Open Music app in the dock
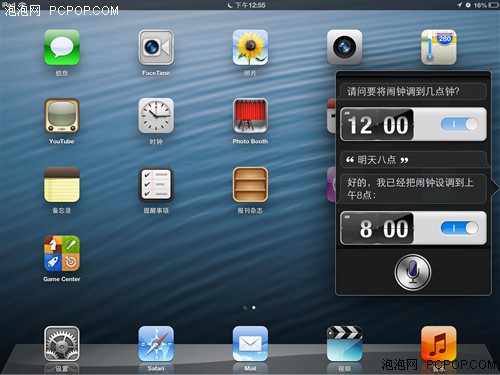This screenshot has height=375, width=500. point(439,344)
